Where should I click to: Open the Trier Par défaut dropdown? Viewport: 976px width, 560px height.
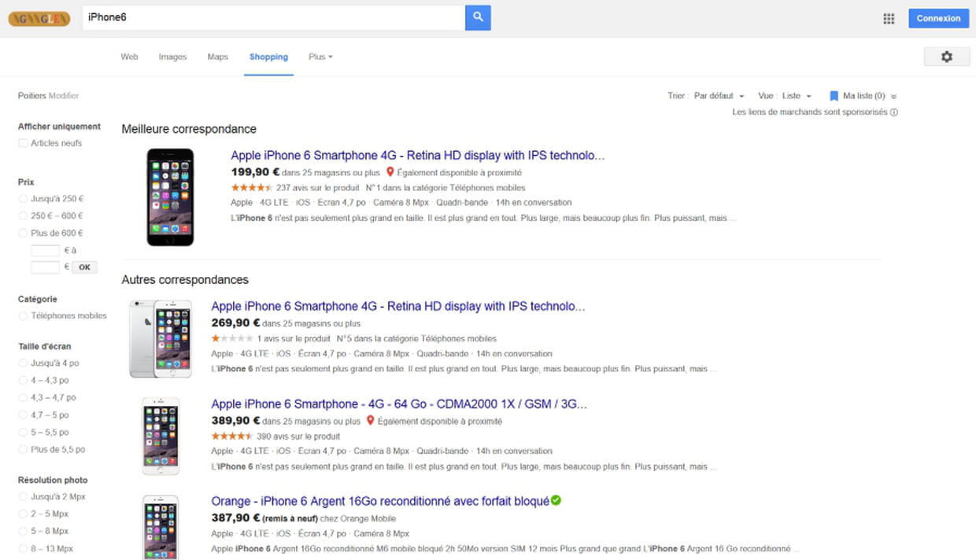tap(719, 96)
